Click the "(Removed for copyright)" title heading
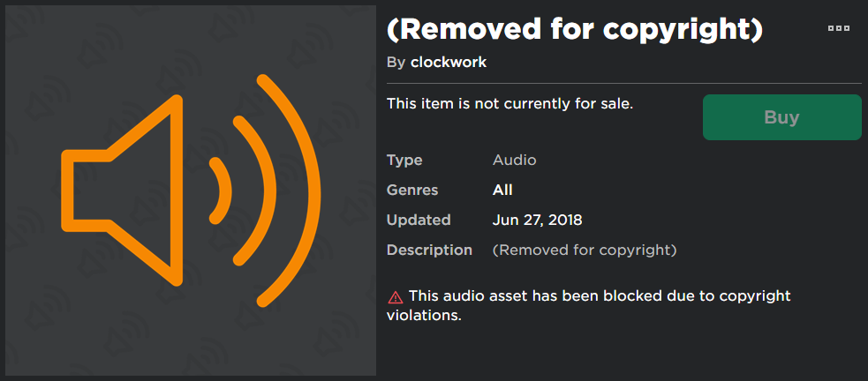 [574, 29]
